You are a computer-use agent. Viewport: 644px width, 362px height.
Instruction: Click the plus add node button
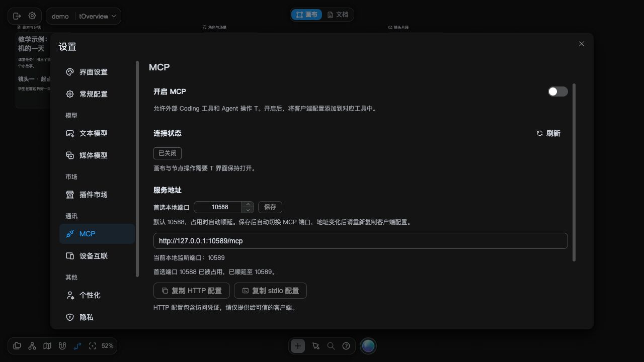click(298, 346)
